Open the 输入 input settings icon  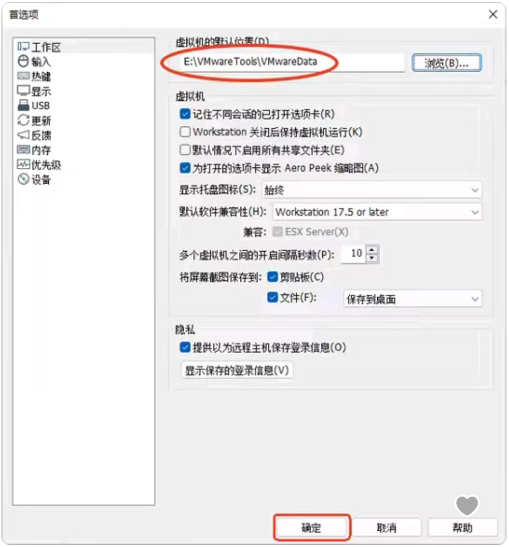click(x=23, y=61)
